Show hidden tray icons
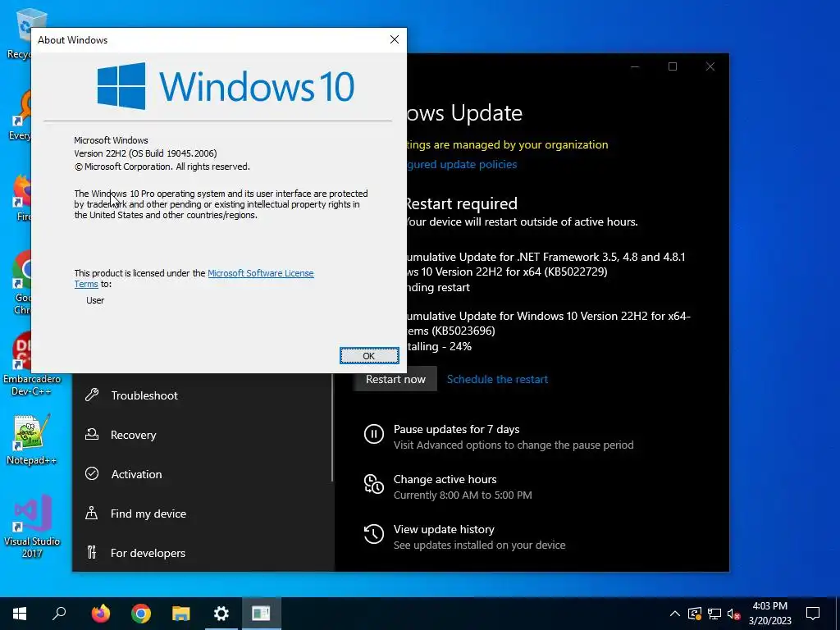This screenshot has width=840, height=630. click(x=675, y=614)
